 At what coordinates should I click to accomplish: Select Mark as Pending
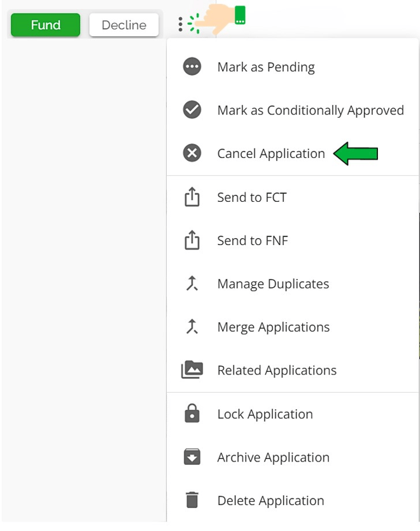click(x=266, y=67)
